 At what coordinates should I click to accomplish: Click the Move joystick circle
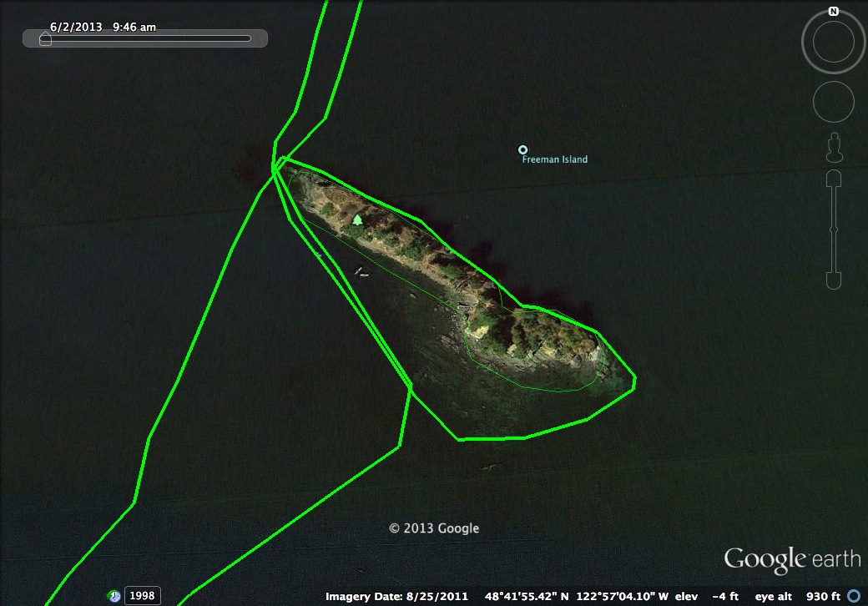pos(833,102)
